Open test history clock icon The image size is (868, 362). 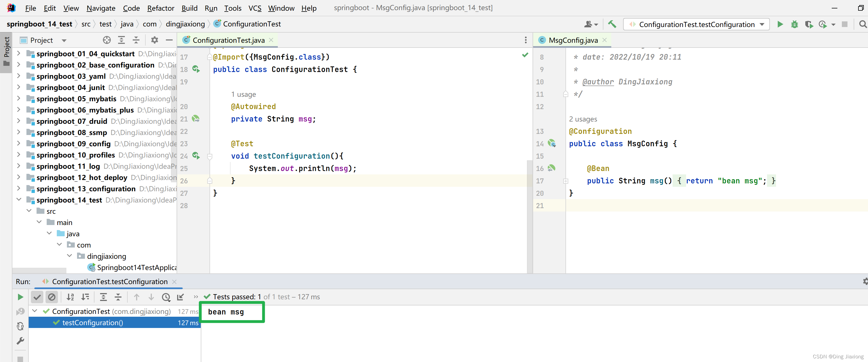[166, 297]
